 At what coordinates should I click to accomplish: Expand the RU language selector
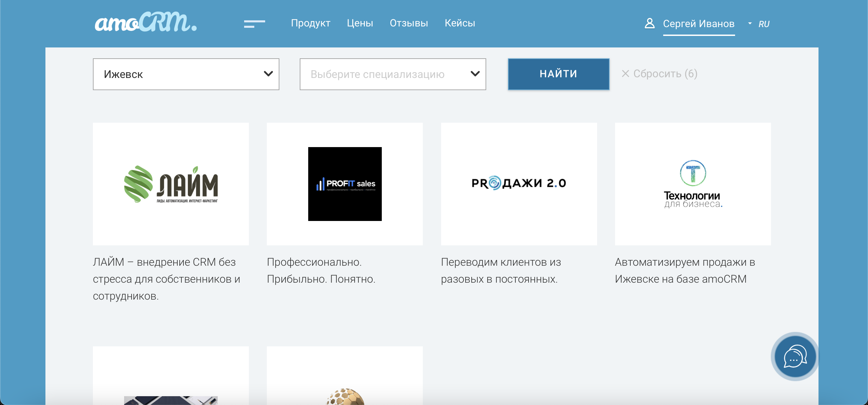pos(759,24)
